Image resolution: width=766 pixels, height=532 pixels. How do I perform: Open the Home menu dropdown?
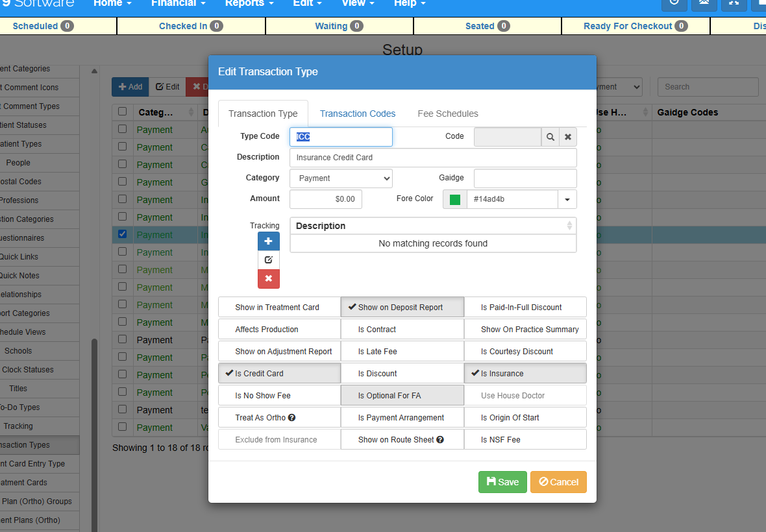point(112,3)
